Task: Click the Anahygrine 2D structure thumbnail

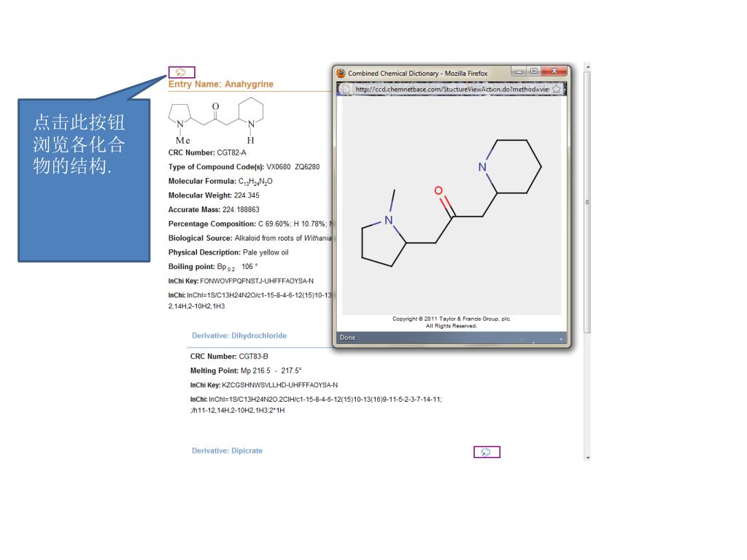Action: coord(216,121)
